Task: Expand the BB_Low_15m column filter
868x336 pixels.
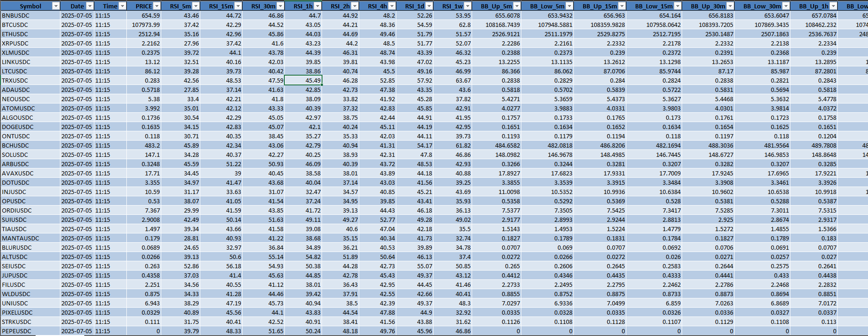Action: coord(677,6)
